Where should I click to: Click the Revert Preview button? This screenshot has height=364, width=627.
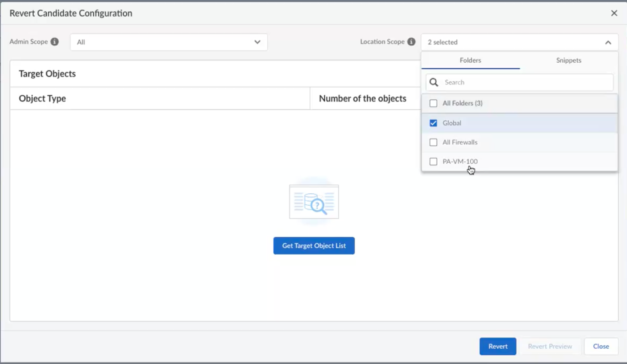[x=550, y=347]
